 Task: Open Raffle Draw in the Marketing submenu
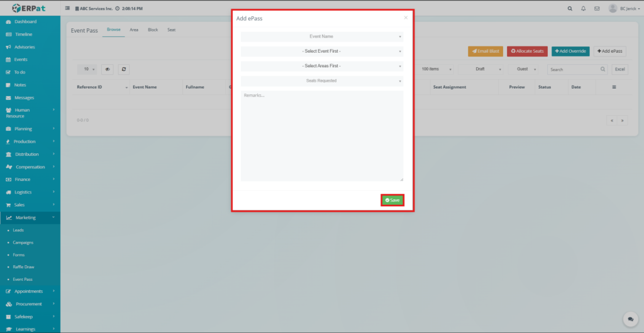[x=23, y=267]
